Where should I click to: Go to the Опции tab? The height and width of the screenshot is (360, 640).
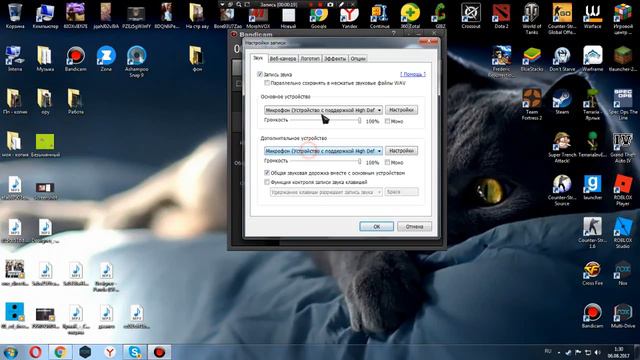coord(358,59)
